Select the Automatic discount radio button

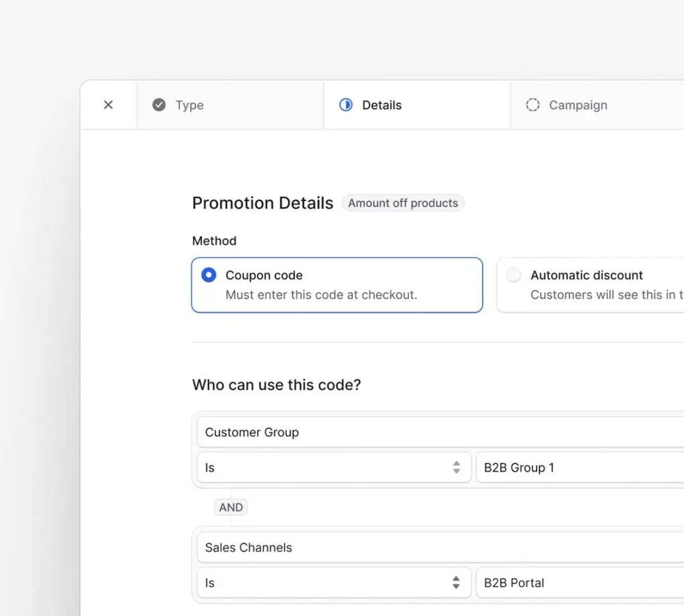[x=514, y=275]
